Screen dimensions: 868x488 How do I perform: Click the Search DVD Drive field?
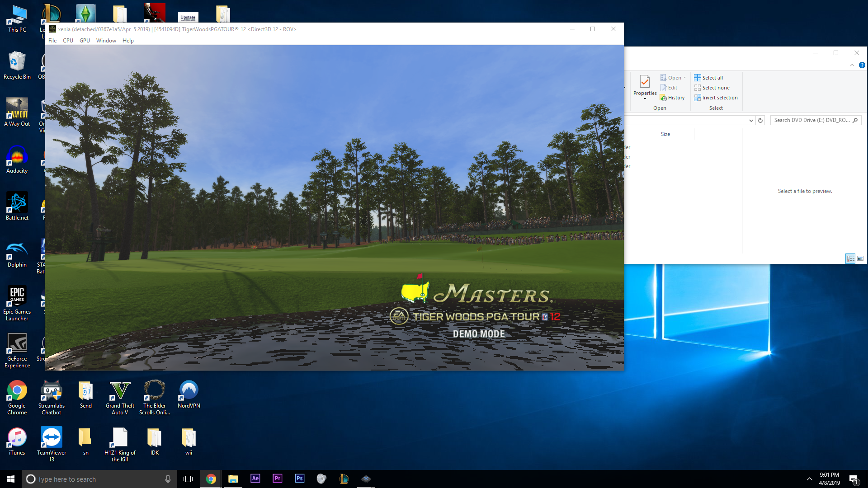811,120
